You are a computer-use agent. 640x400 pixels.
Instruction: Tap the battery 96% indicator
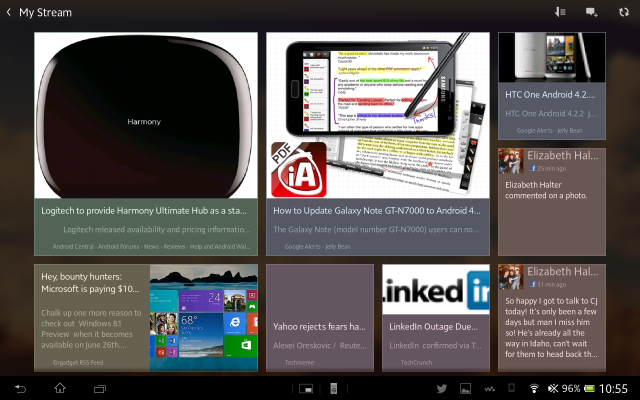[x=578, y=388]
